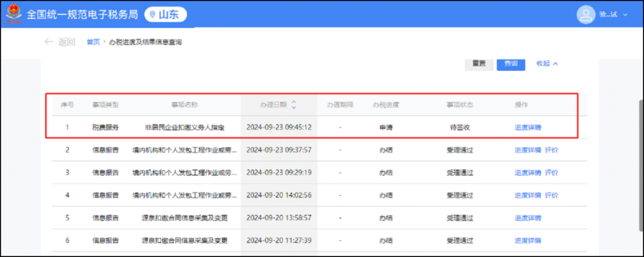Collapse filters with 收起
This screenshot has width=644, height=257.
click(x=547, y=64)
